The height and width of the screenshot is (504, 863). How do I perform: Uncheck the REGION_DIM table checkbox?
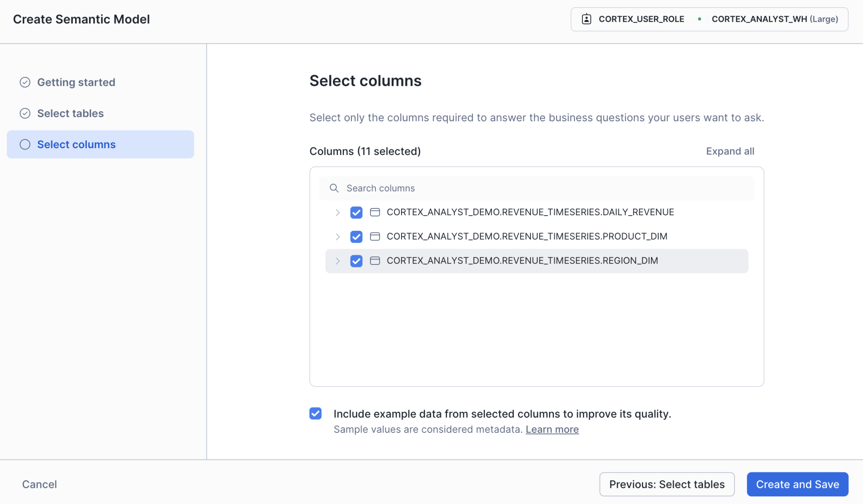[x=356, y=261]
